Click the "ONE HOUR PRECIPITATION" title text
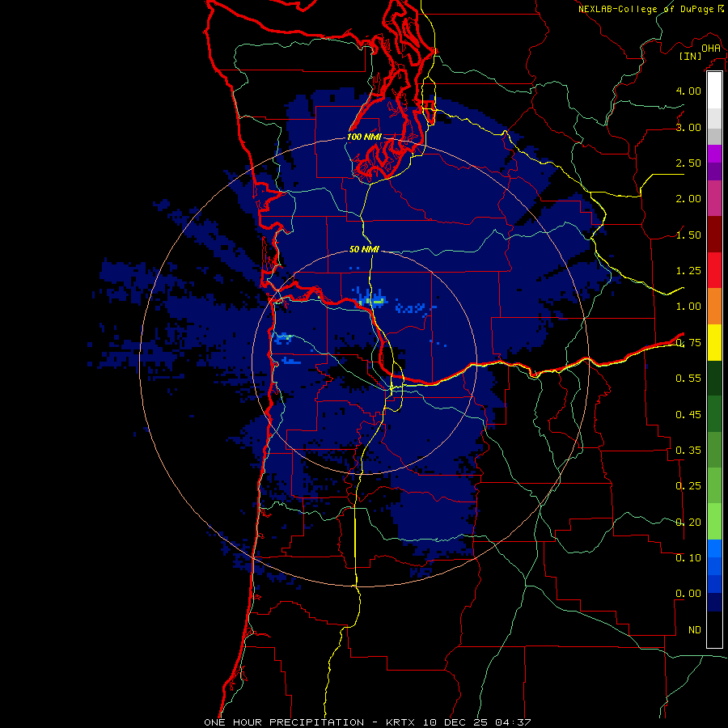728x728 pixels. tap(284, 722)
